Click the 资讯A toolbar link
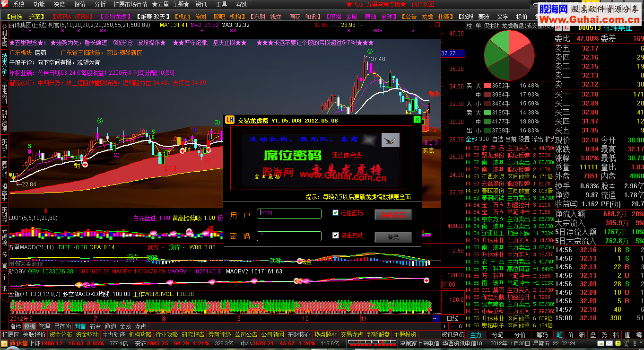The width and height of the screenshot is (644, 350). coord(63,17)
